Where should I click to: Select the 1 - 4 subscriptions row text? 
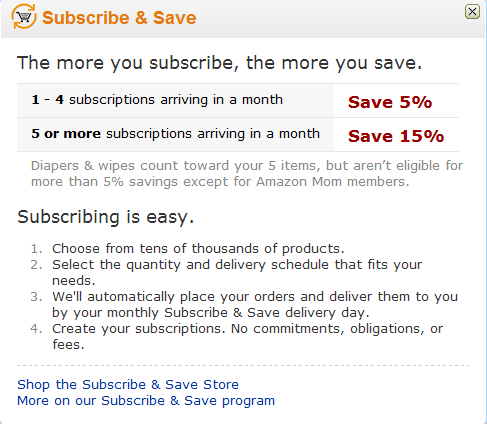(x=157, y=100)
